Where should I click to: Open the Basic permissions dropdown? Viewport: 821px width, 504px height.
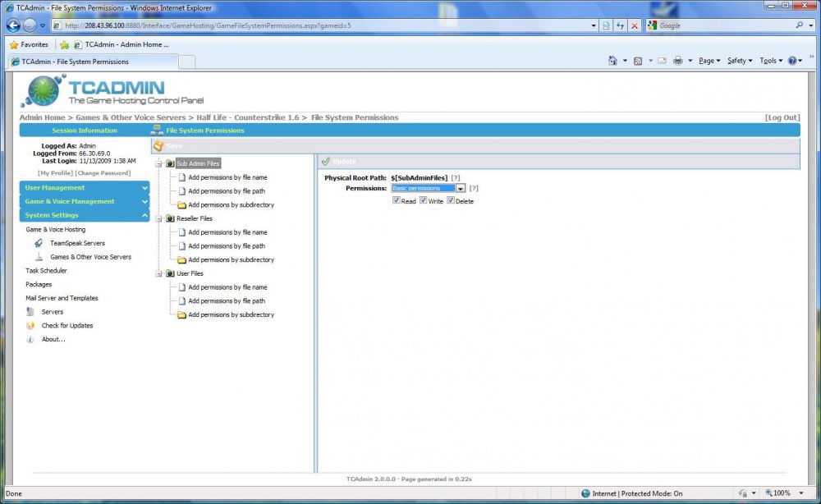[x=461, y=189]
